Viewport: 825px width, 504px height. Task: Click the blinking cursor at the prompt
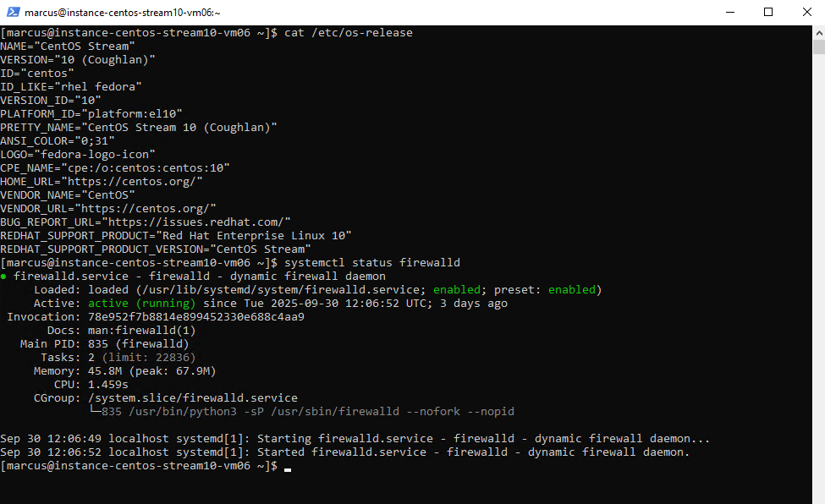coord(288,467)
